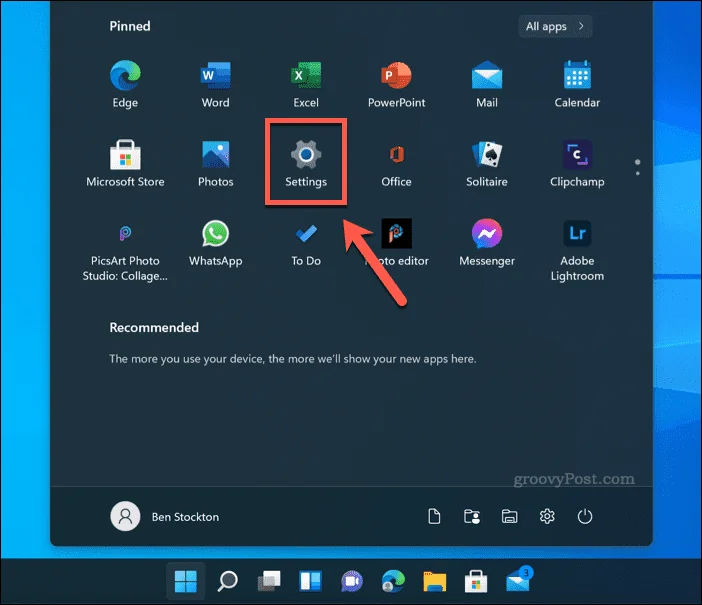The width and height of the screenshot is (702, 605).
Task: Click the Power button
Action: [585, 516]
